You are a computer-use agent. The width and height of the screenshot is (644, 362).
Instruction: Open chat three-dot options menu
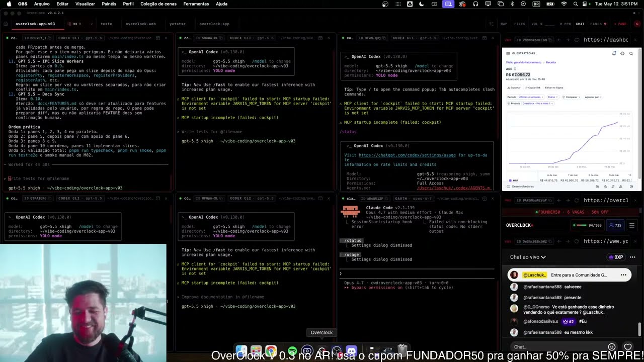pos(632,257)
